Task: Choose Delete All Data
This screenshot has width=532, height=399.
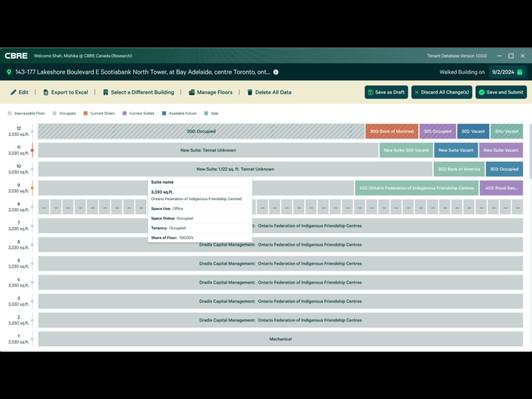Action: (269, 92)
